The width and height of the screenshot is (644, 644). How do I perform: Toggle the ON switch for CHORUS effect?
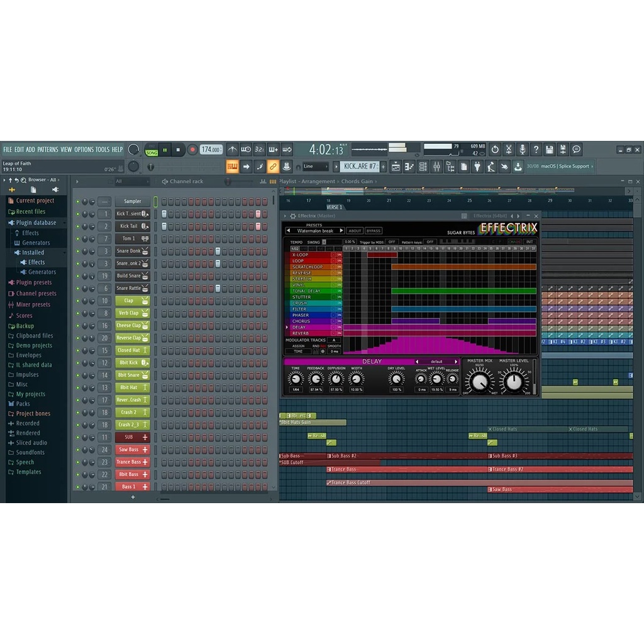click(x=339, y=321)
